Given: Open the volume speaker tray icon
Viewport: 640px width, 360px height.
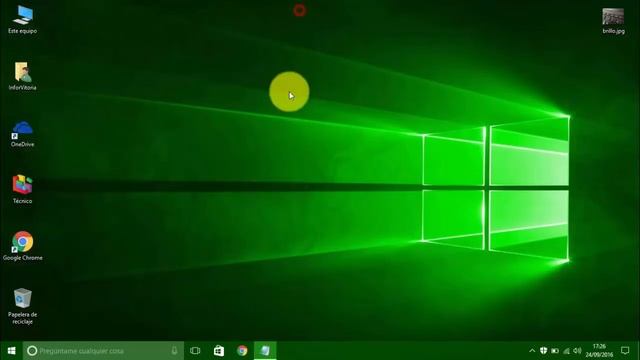Looking at the screenshot, I should click(x=577, y=351).
